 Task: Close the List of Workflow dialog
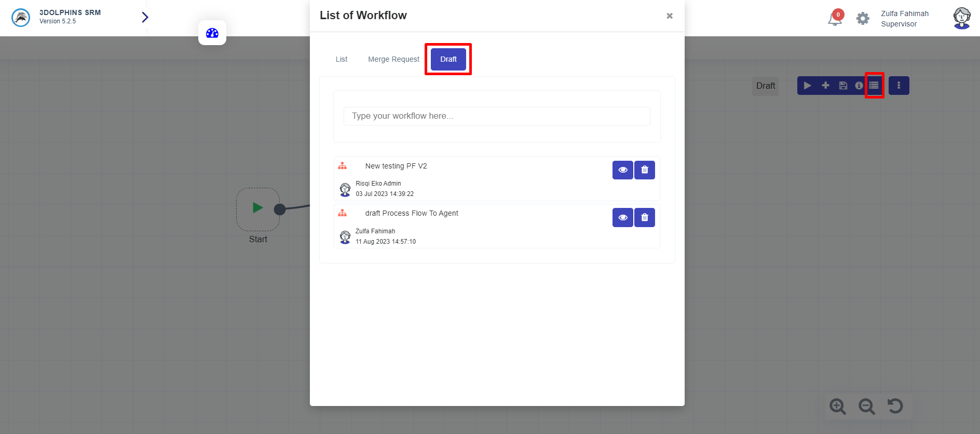pyautogui.click(x=670, y=16)
